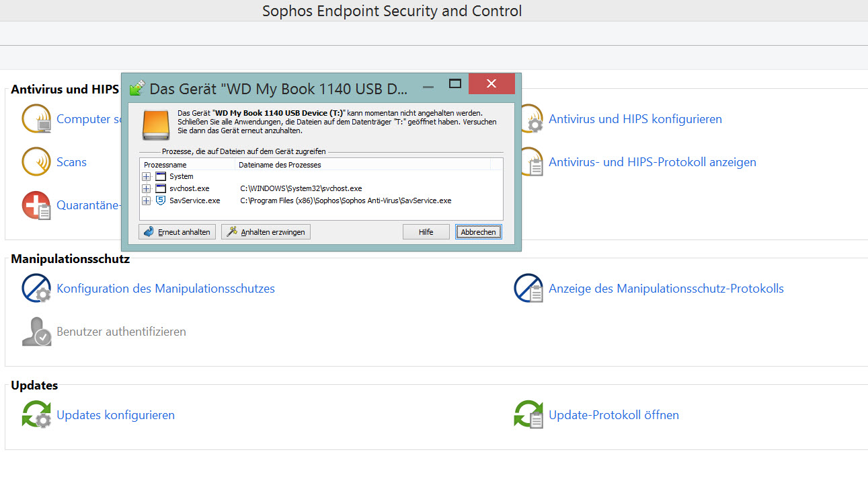The width and height of the screenshot is (868, 481).
Task: Click the Antivirus- und HIPS-Protokoll icon
Action: click(531, 162)
